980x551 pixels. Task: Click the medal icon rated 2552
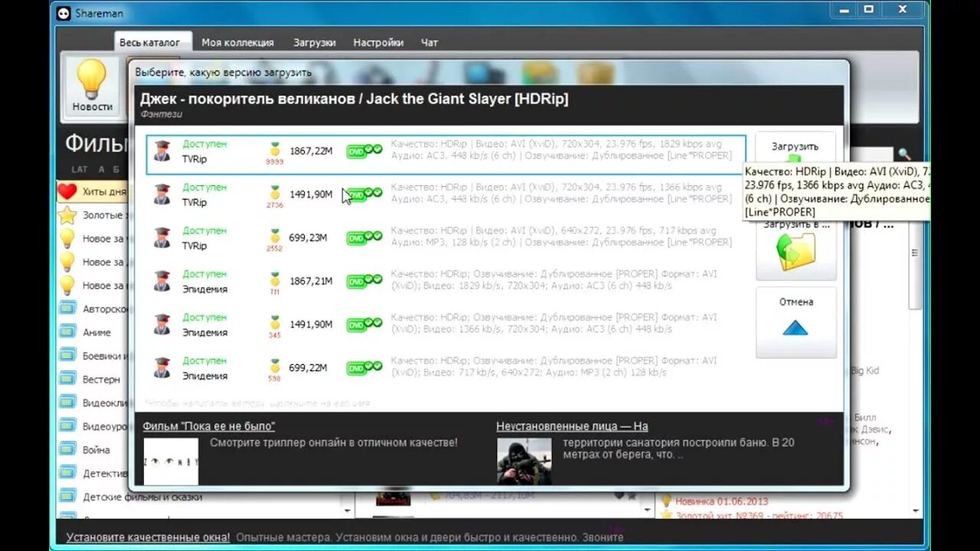[275, 236]
